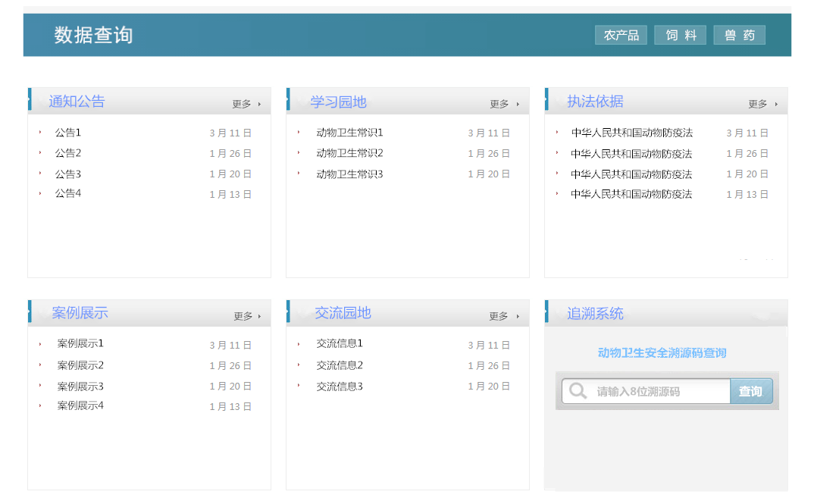Expand 更多 in 执法依据 panel
The image size is (814, 504).
coord(762,104)
